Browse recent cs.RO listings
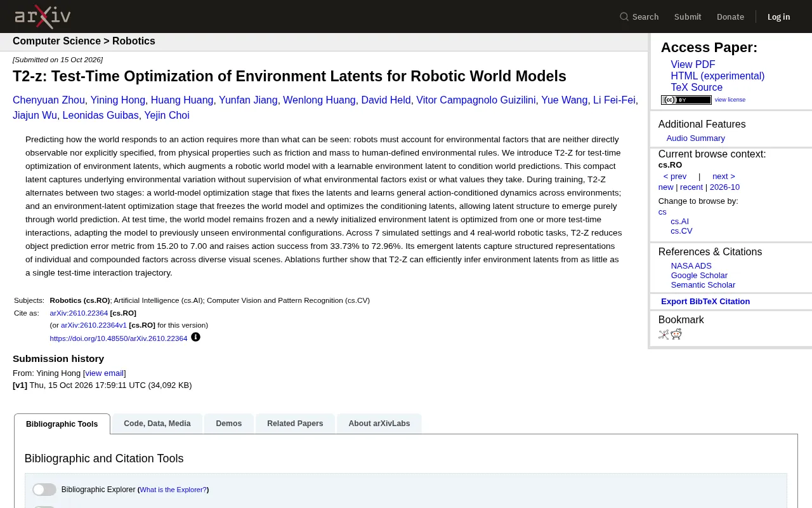This screenshot has width=812, height=508. [691, 187]
